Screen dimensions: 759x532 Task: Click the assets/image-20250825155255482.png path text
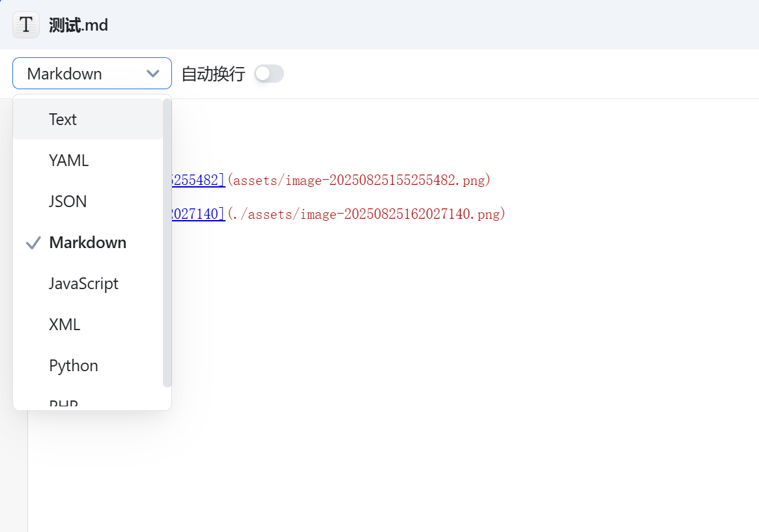click(361, 180)
